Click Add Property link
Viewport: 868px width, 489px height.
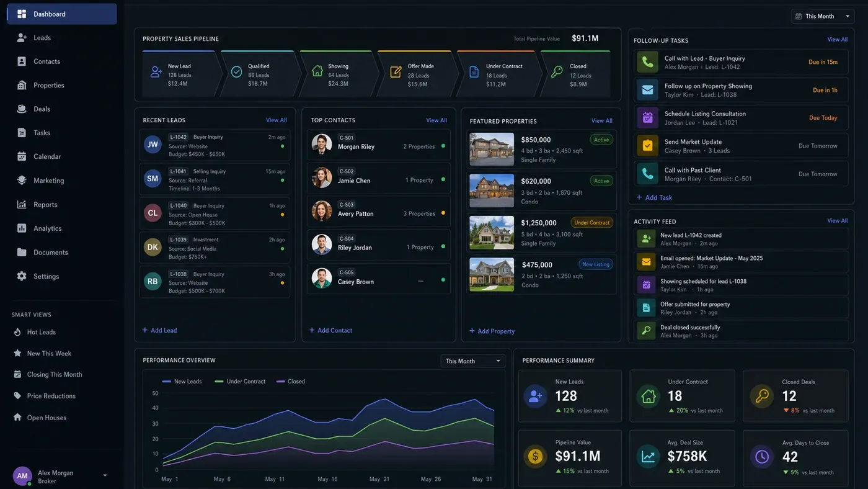click(x=492, y=331)
